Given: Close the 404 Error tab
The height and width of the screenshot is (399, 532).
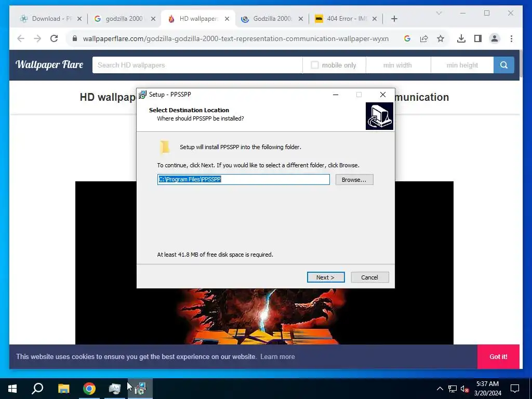Looking at the screenshot, I should 375,19.
